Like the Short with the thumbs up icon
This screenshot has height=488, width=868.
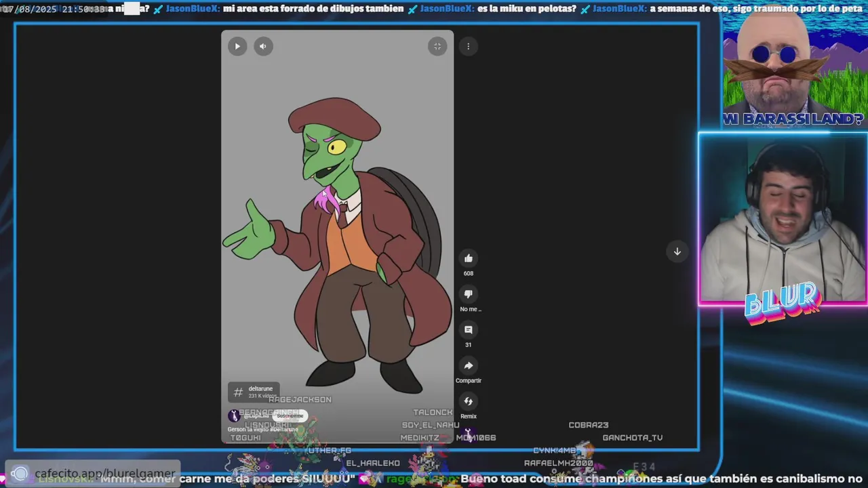[x=469, y=258]
